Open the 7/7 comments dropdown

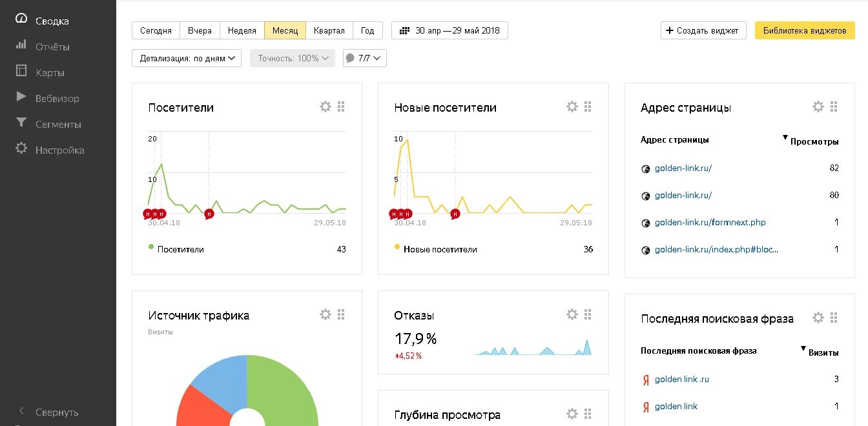[364, 57]
